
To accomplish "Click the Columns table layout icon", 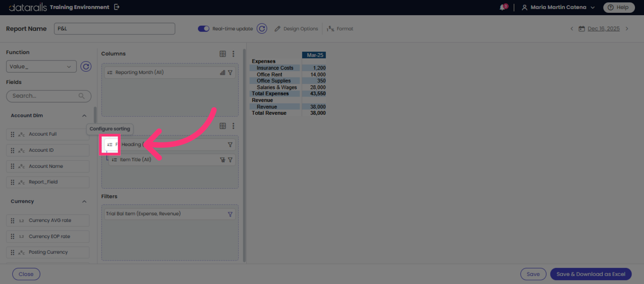I will [x=223, y=54].
